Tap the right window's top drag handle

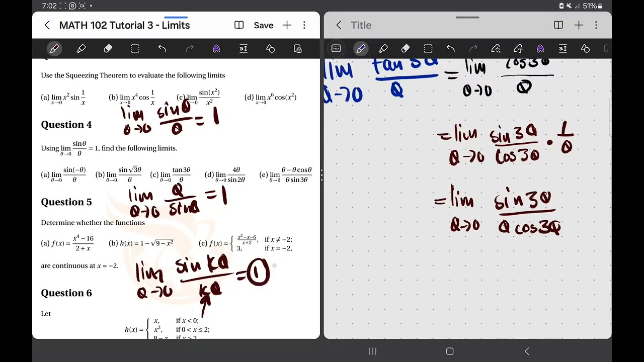(468, 17)
